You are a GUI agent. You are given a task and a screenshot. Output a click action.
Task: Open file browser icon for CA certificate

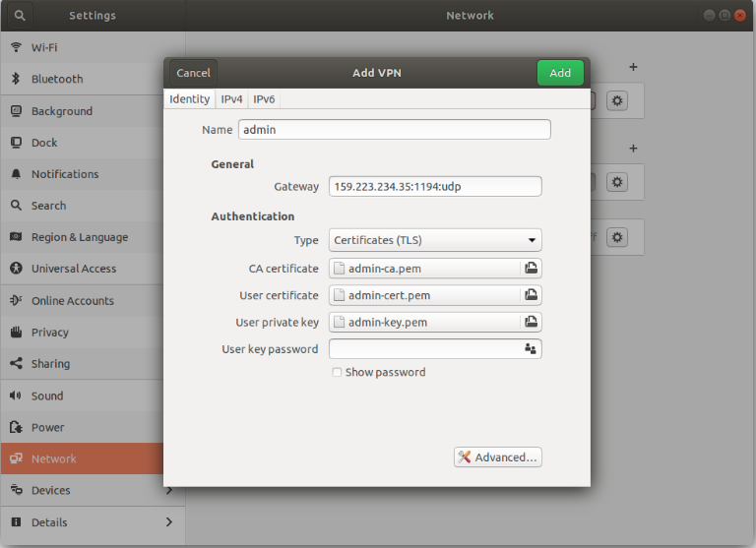click(x=531, y=268)
